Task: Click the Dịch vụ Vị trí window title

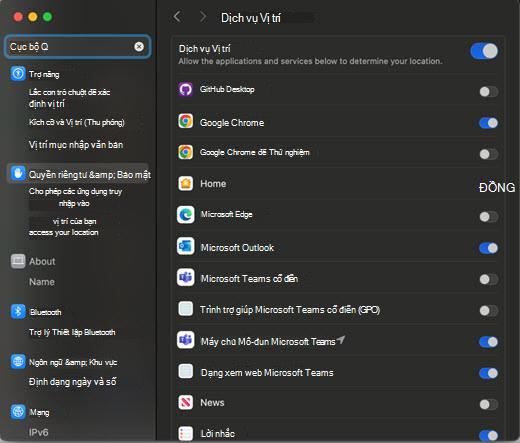Action: click(251, 18)
